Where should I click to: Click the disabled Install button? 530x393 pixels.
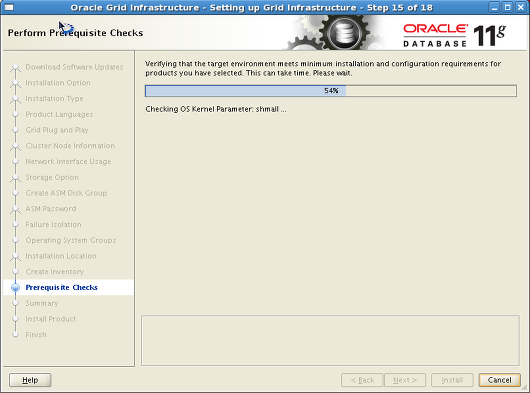[x=452, y=380]
